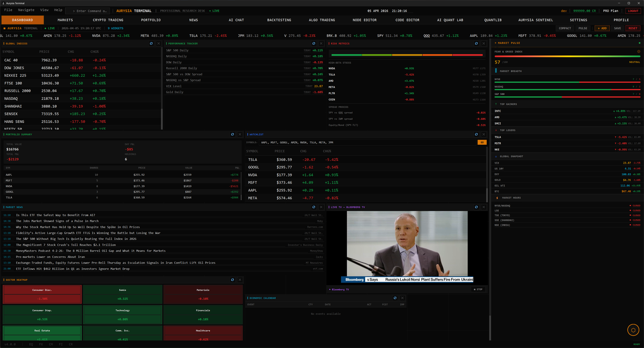Image resolution: width=644 pixels, height=348 pixels.
Task: Go to the News tab
Action: coord(194,20)
